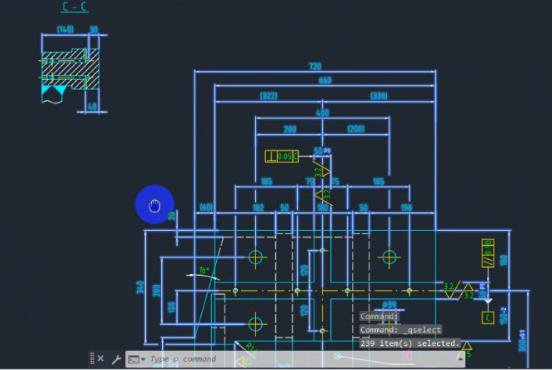Select the 0.05 perpendicularity tolerance frame

(x=282, y=156)
